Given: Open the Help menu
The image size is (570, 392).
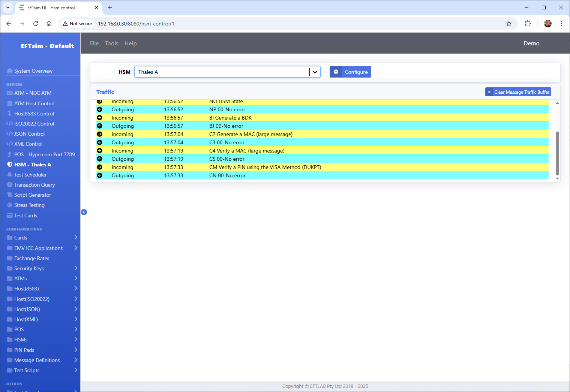Looking at the screenshot, I should (x=130, y=43).
